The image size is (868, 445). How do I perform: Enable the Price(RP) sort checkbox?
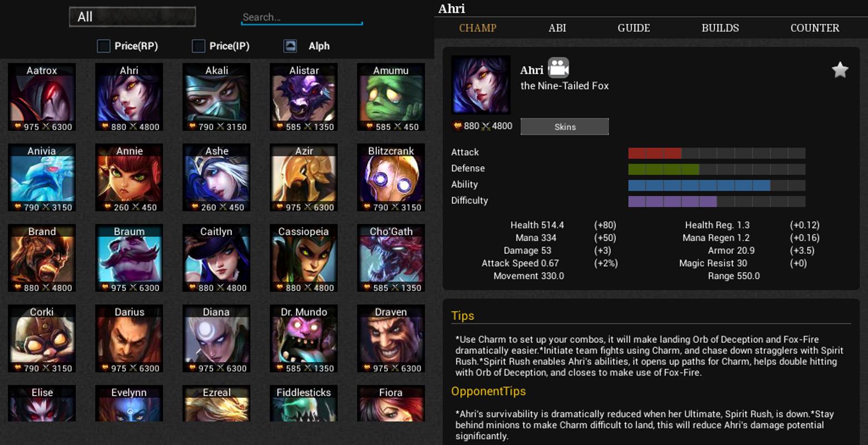pyautogui.click(x=103, y=46)
